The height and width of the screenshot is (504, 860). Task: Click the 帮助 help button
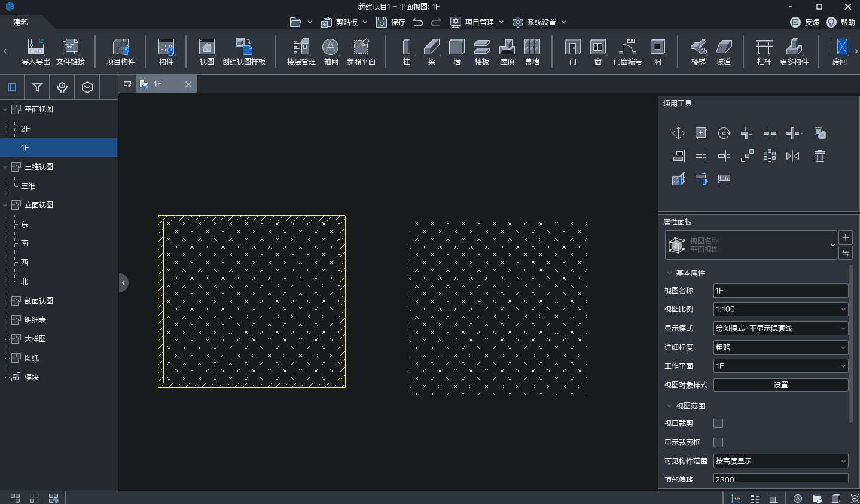(x=840, y=22)
